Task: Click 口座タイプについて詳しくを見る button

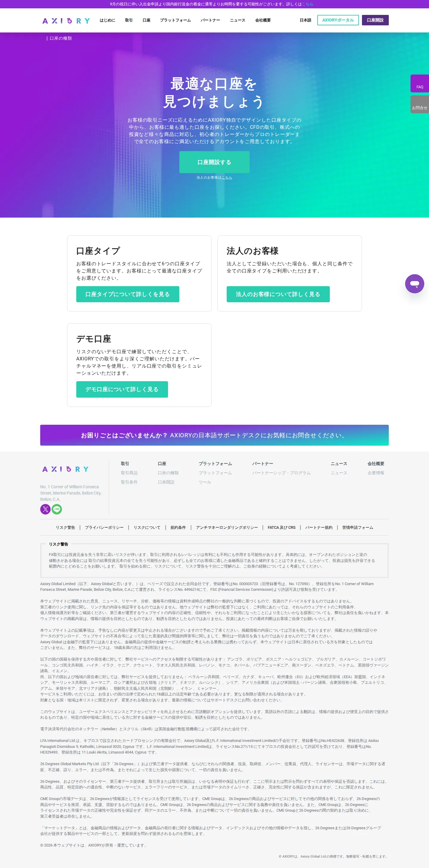Action: (x=128, y=294)
